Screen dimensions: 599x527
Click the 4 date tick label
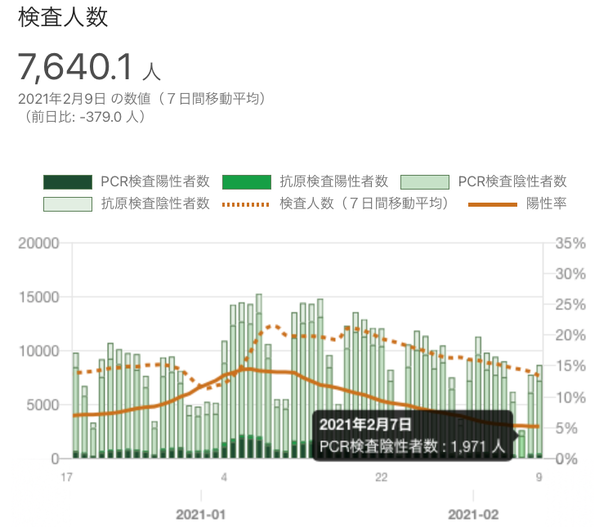pos(224,477)
